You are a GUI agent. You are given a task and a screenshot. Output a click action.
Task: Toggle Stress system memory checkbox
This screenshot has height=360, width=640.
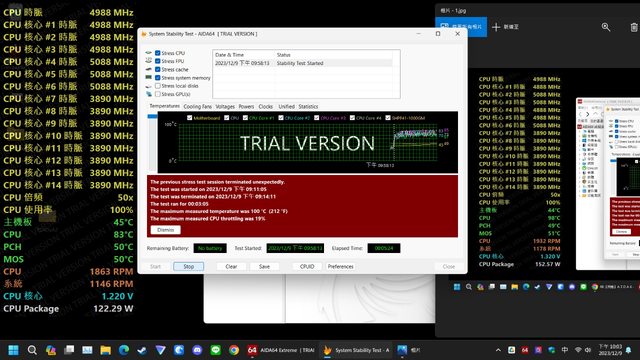tap(158, 78)
